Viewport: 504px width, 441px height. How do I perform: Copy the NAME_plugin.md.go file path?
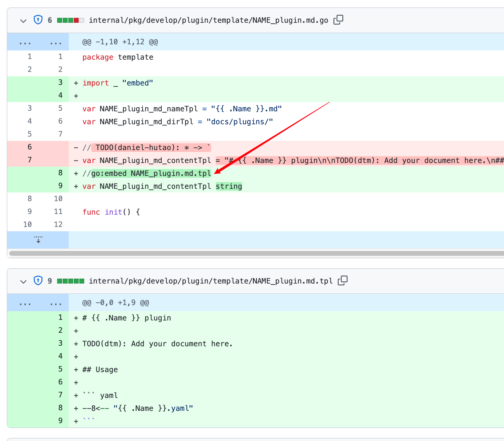[x=338, y=20]
